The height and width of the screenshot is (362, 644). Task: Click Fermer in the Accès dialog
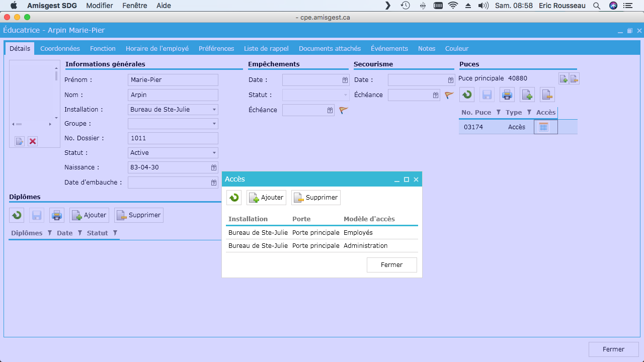click(x=392, y=265)
